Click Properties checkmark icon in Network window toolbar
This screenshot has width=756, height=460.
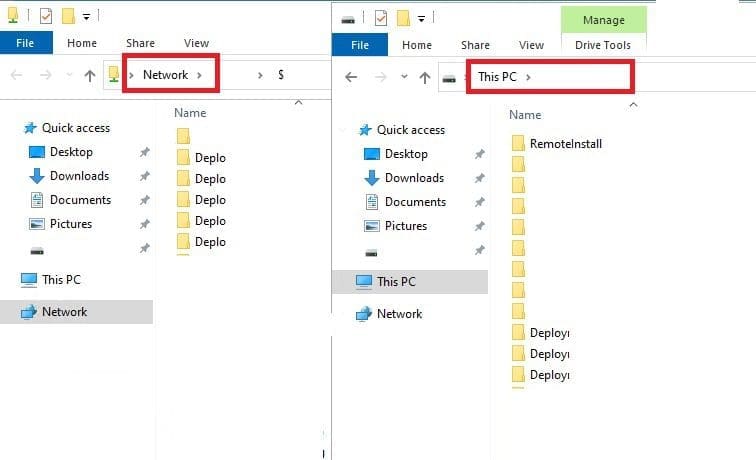46,16
